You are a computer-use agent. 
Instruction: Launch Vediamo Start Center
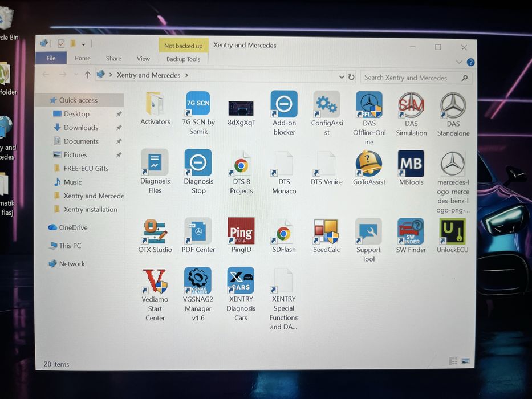(155, 295)
